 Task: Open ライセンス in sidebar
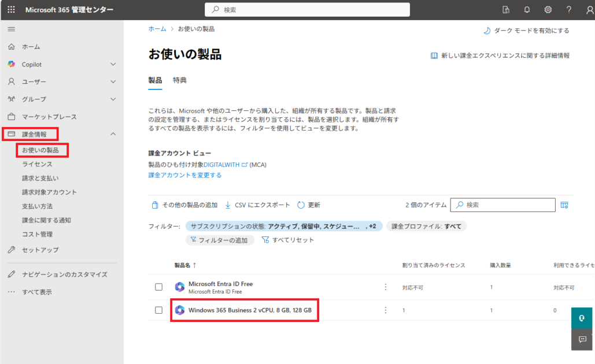point(37,164)
